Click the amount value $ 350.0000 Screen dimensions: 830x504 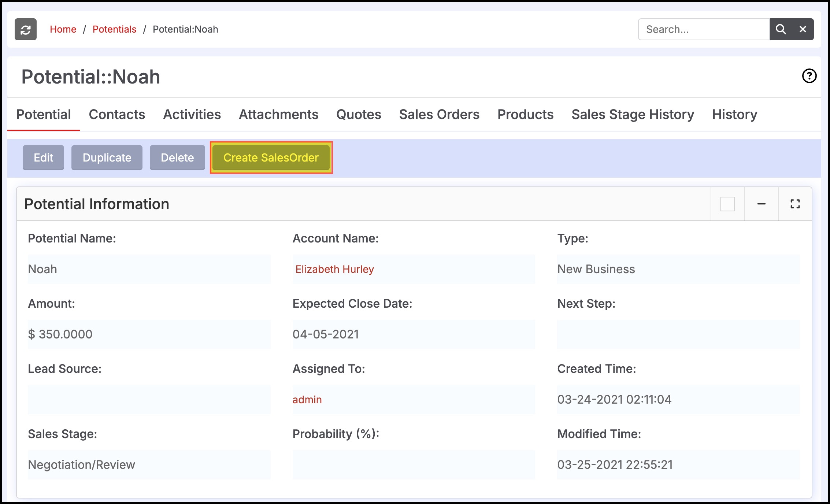(x=60, y=334)
